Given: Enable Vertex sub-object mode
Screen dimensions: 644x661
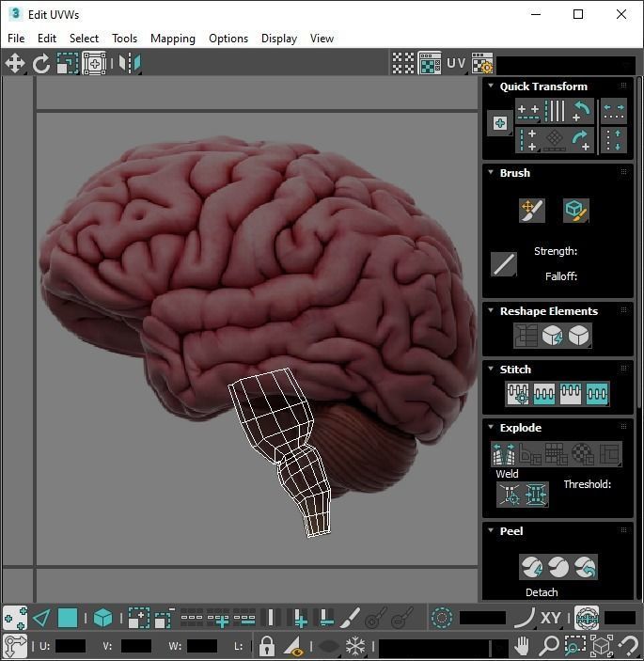Looking at the screenshot, I should [15, 618].
